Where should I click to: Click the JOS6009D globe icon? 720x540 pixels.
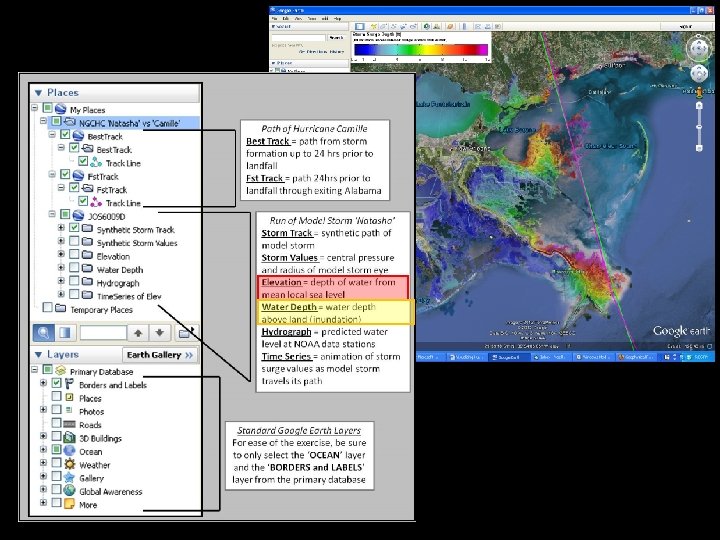(78, 216)
